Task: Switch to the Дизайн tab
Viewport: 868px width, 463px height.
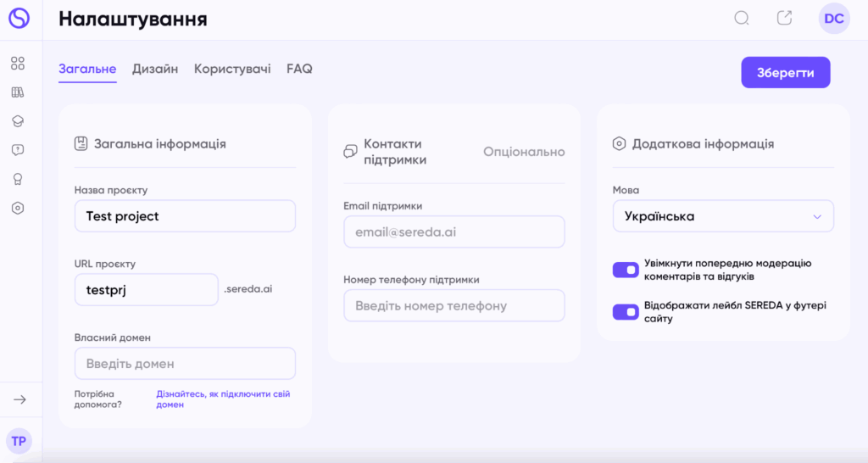Action: [155, 69]
